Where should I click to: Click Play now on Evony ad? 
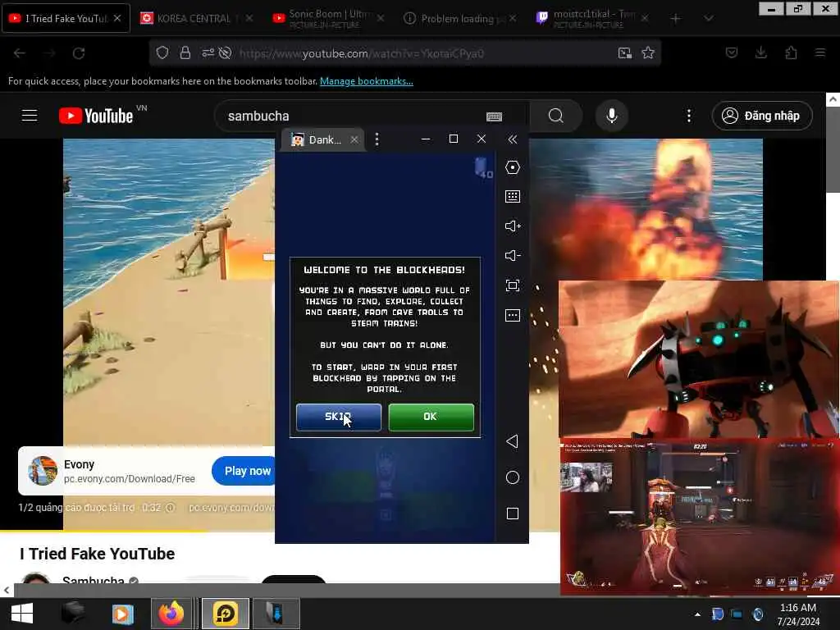coord(245,471)
